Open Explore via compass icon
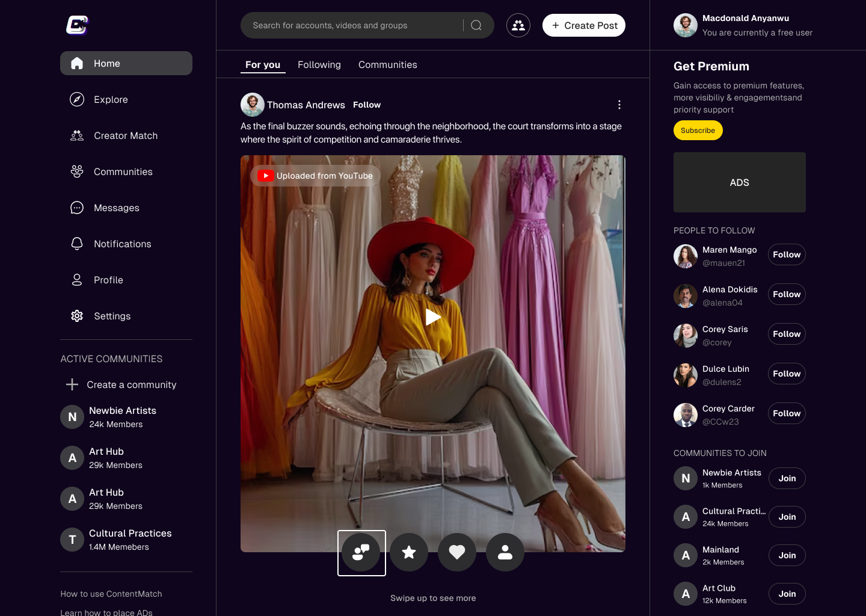The width and height of the screenshot is (866, 616). 77,99
